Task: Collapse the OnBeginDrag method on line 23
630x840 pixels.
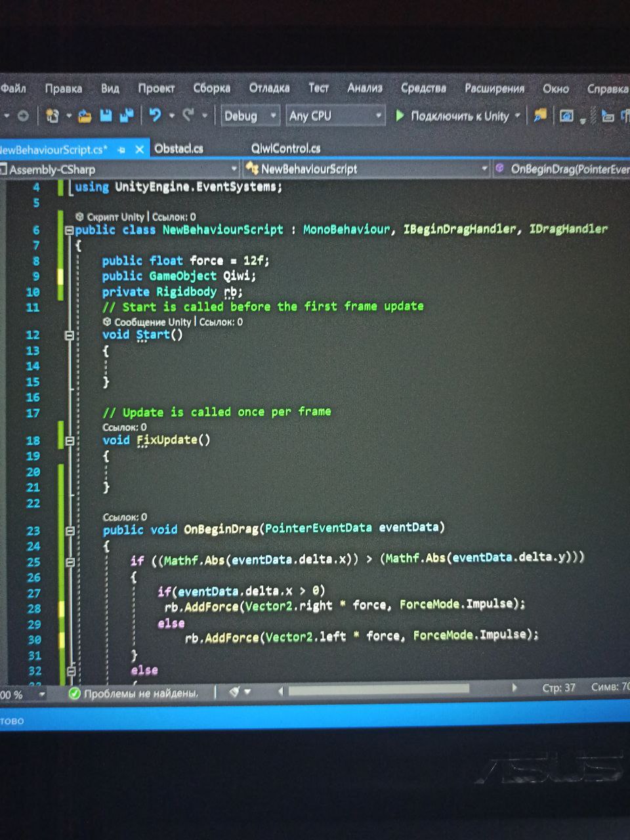Action: point(70,530)
